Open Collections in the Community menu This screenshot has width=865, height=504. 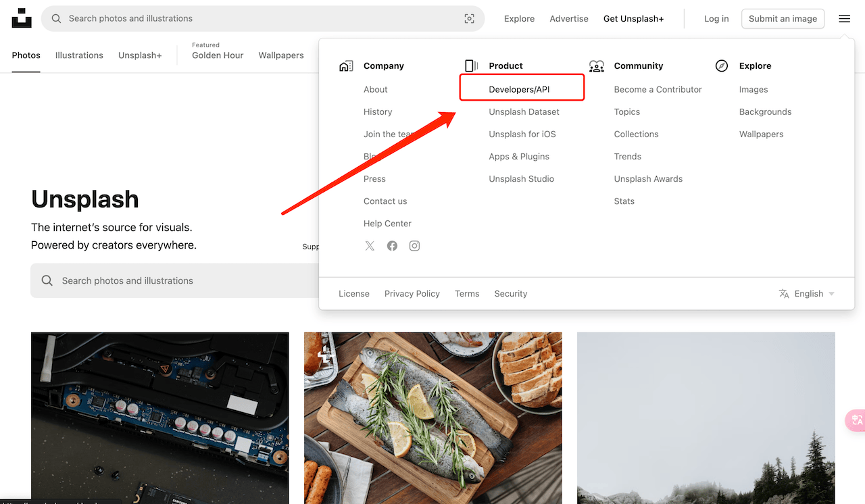click(637, 134)
